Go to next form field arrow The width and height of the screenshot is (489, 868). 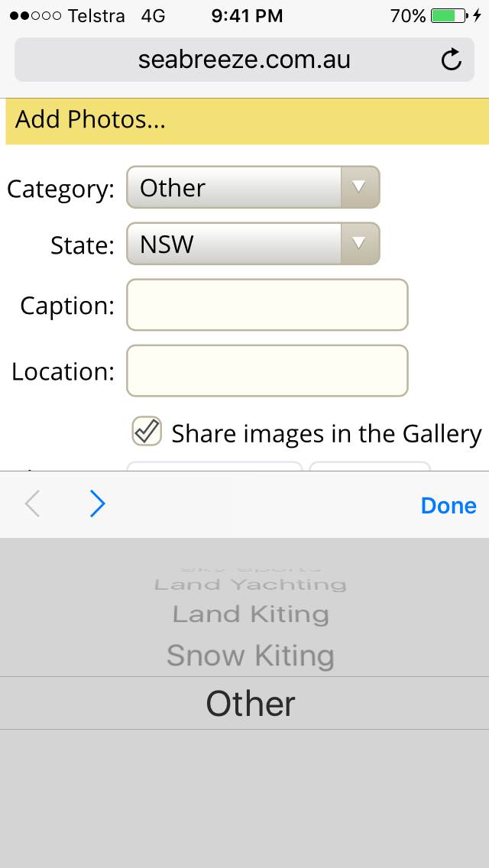97,504
